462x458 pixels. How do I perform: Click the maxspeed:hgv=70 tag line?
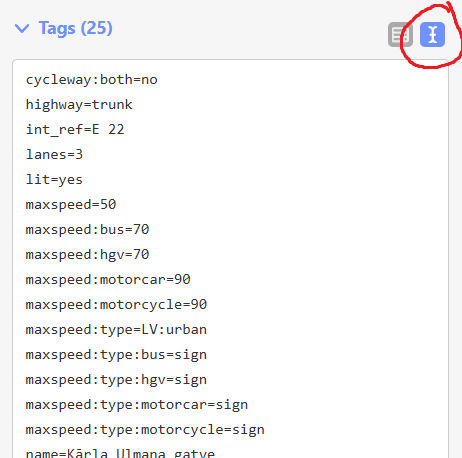pos(87,255)
